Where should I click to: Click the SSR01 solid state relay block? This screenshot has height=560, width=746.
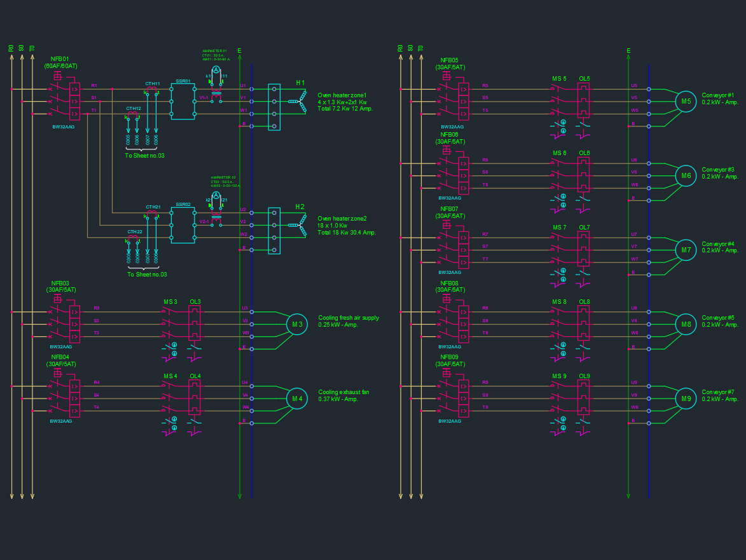click(183, 101)
